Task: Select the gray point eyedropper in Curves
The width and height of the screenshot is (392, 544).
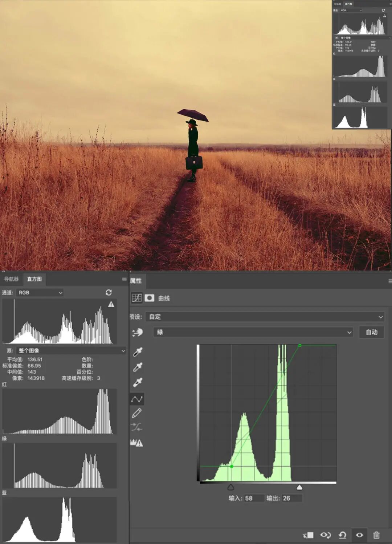Action: click(138, 367)
